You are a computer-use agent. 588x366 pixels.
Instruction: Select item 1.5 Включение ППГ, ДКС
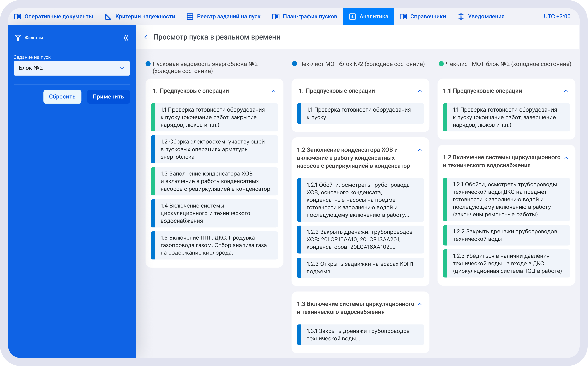point(214,245)
